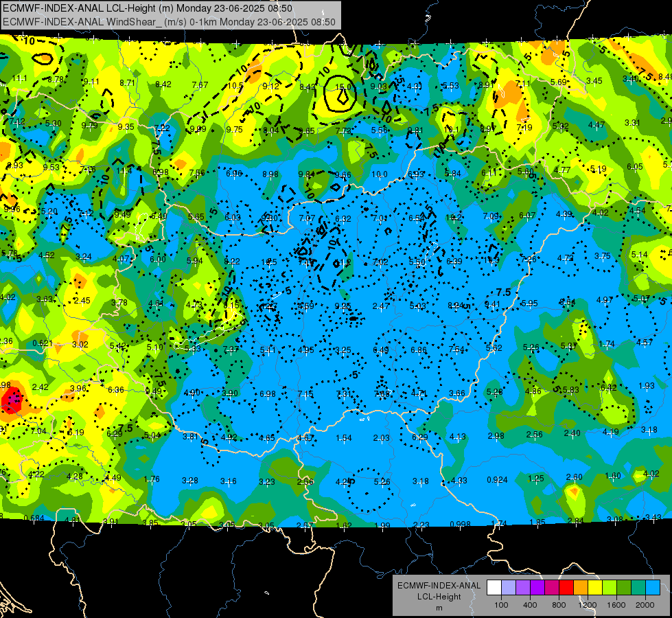Click the 5.69 map value
This screenshot has width=672, height=618.
pyautogui.click(x=559, y=82)
